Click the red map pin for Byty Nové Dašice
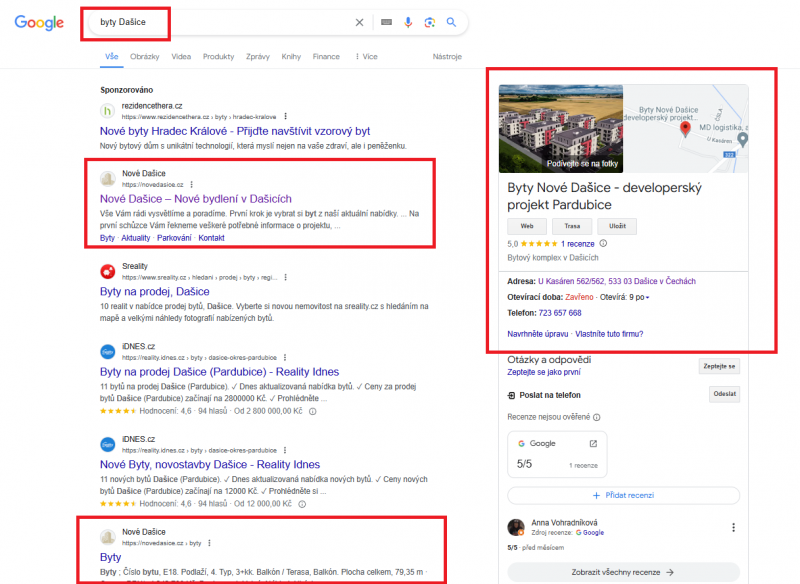Image resolution: width=800 pixels, height=584 pixels. click(x=685, y=129)
